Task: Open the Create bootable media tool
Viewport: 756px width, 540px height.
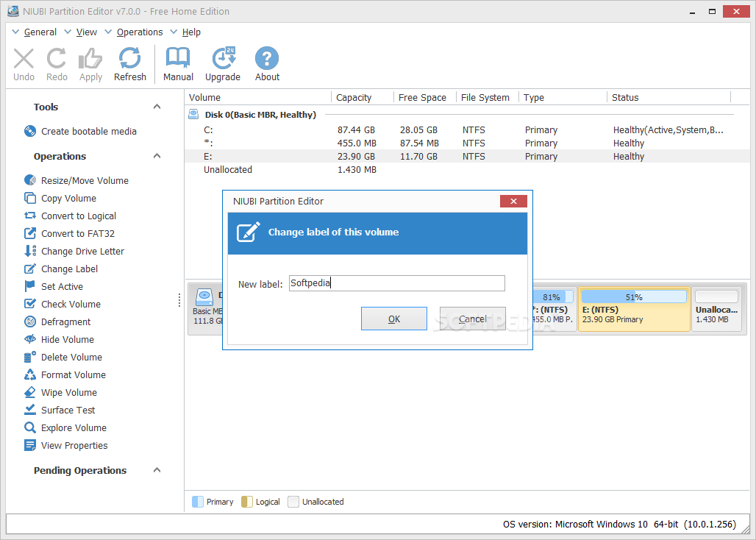Action: coord(82,131)
